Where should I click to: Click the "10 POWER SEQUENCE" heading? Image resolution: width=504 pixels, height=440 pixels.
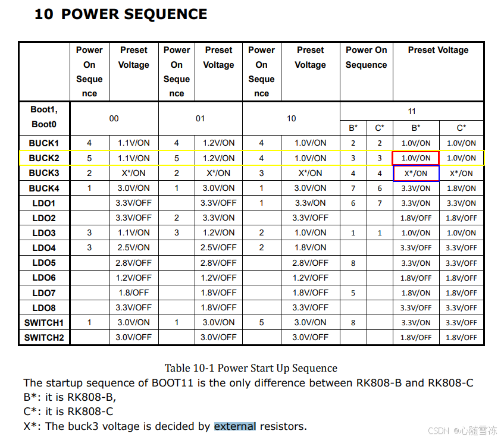tap(121, 14)
